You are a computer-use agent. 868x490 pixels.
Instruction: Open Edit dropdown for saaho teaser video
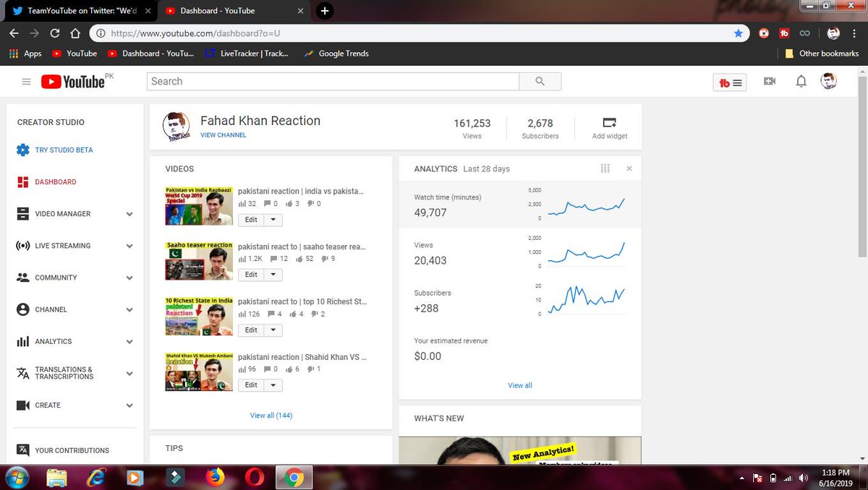point(273,275)
